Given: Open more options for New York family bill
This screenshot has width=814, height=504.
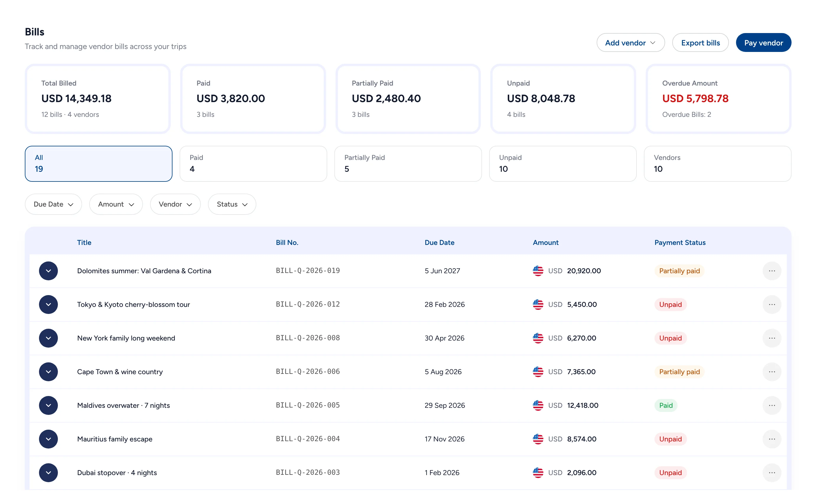Looking at the screenshot, I should click(772, 338).
